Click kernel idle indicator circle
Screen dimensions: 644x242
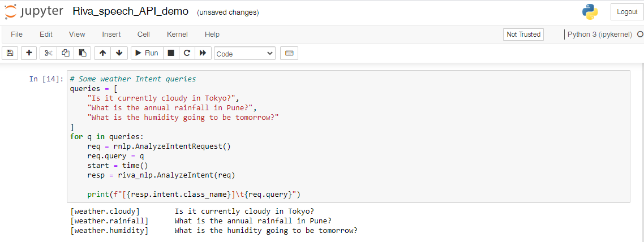tap(640, 35)
